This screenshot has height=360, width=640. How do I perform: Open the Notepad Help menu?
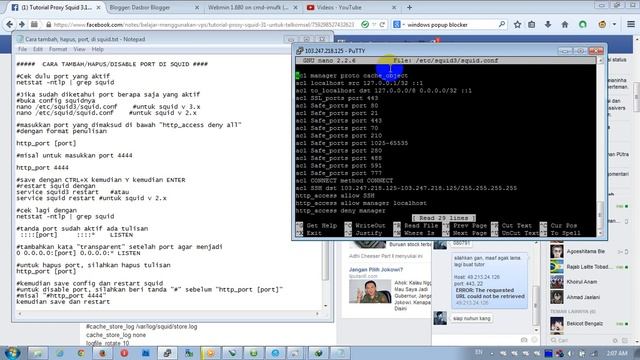pyautogui.click(x=98, y=49)
